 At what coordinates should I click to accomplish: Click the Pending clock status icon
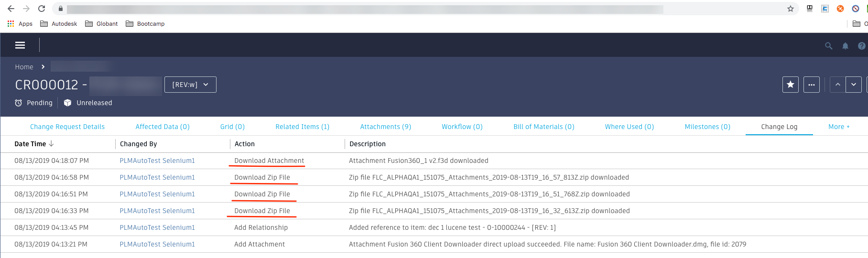click(x=18, y=103)
